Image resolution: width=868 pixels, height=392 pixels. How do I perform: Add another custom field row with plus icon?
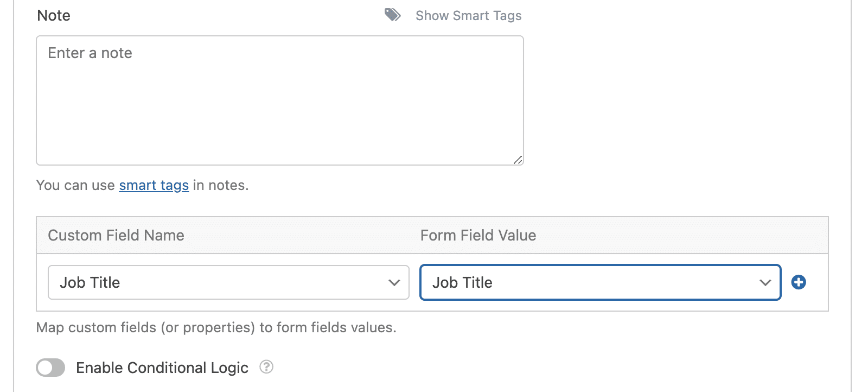799,282
